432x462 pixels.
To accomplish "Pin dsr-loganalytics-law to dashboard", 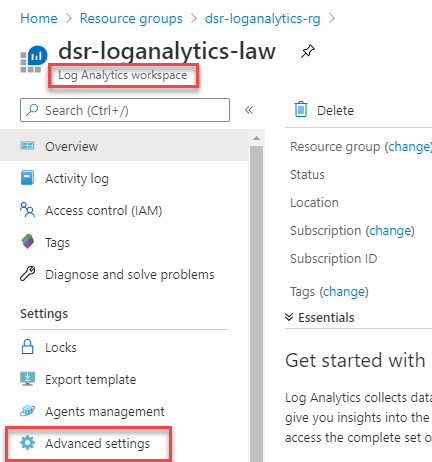I will pyautogui.click(x=307, y=51).
